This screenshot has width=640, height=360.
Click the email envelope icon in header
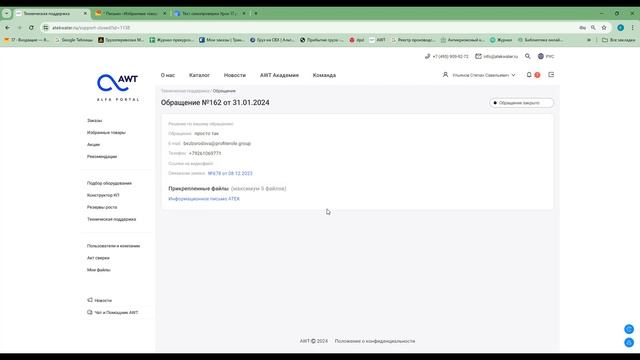(x=478, y=56)
